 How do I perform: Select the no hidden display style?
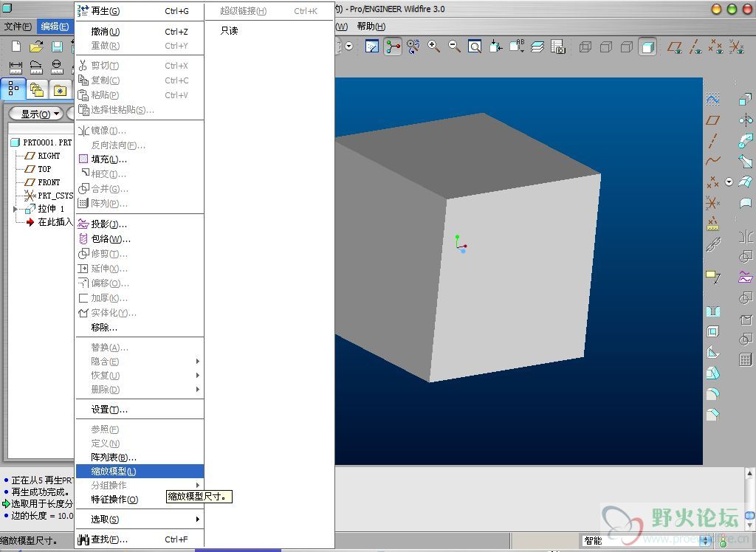pyautogui.click(x=627, y=46)
